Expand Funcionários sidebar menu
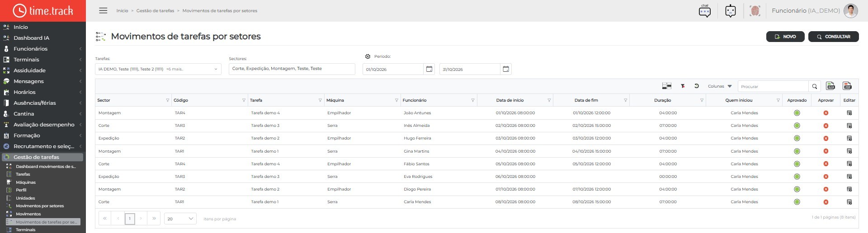This screenshot has height=233, width=868. click(42, 49)
